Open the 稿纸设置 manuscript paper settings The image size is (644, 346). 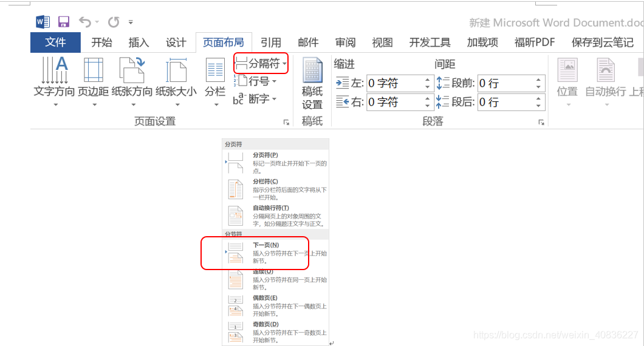(312, 84)
